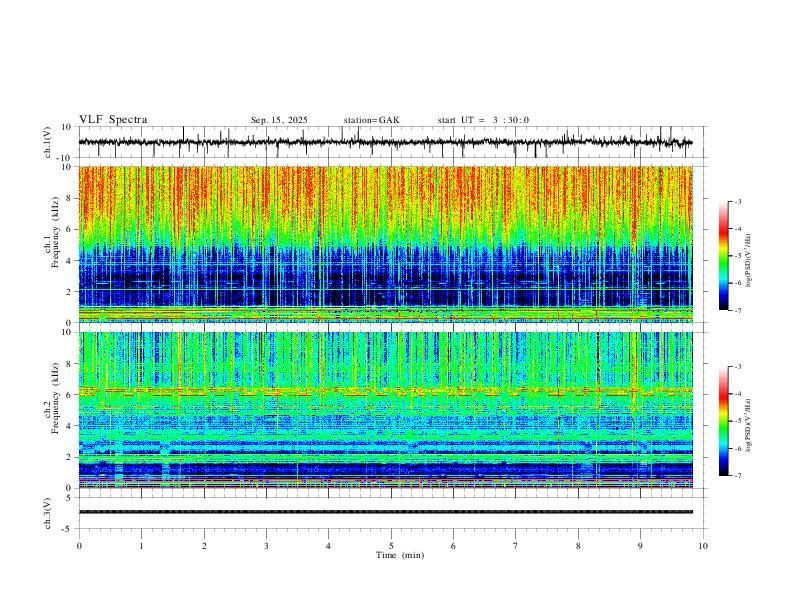Click the "6" minute tick on time axis
Image resolution: width=792 pixels, height=612 pixels.
[453, 546]
